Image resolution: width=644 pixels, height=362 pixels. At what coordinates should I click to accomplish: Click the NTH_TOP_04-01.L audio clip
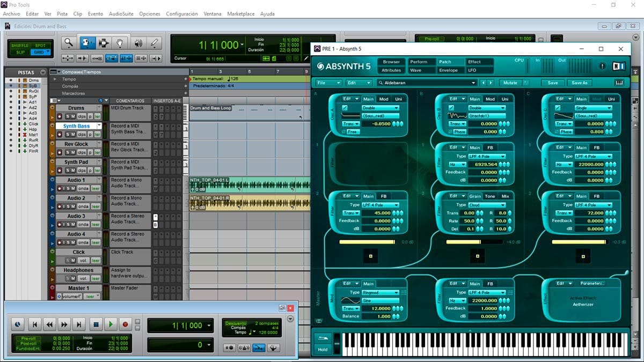pos(250,184)
